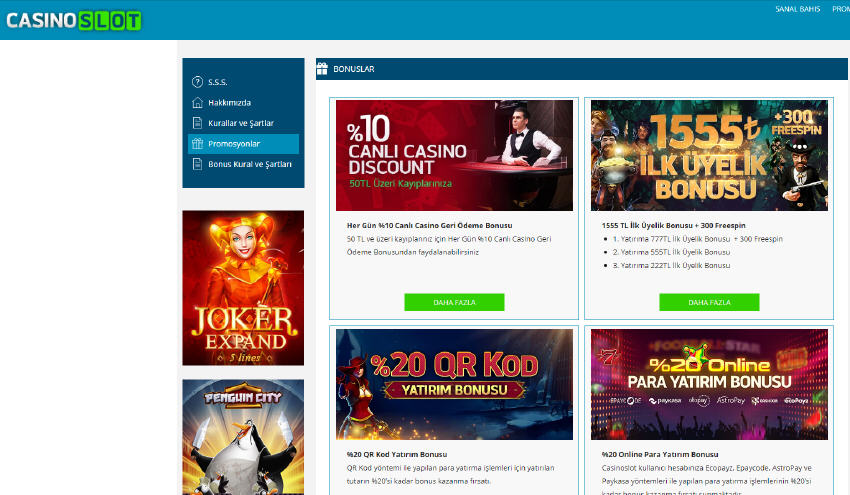Screen dimensions: 850x495
Task: Open the SANAL BAHIS menu item
Action: [x=796, y=10]
